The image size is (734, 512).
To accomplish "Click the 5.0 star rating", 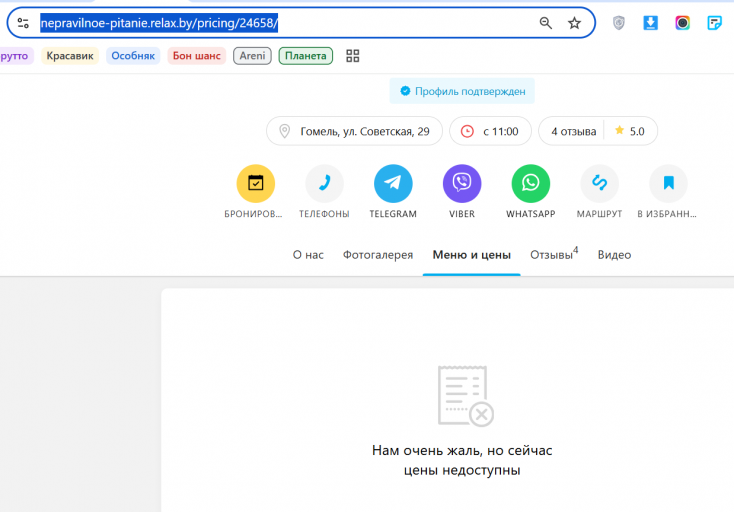I will (630, 131).
